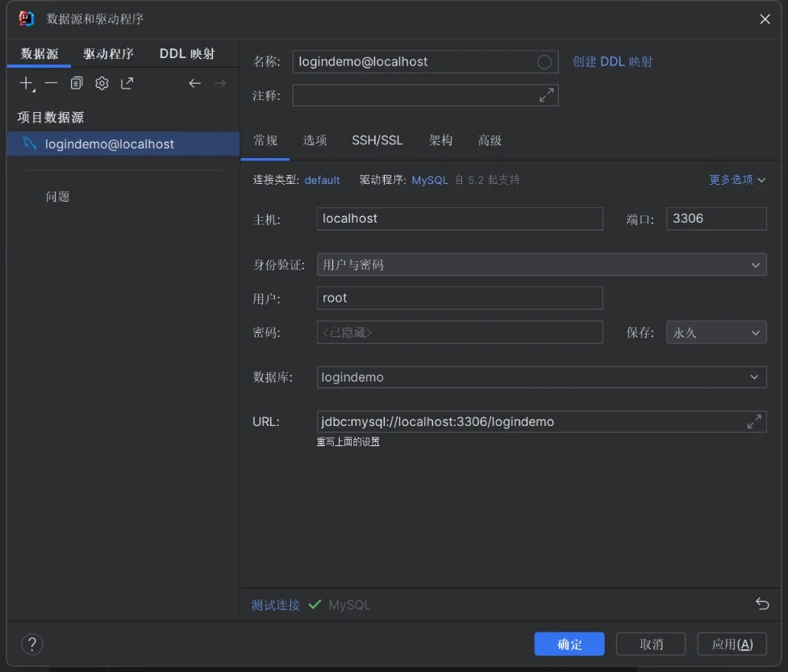
Task: Navigate back with the left arrow icon
Action: [x=194, y=83]
